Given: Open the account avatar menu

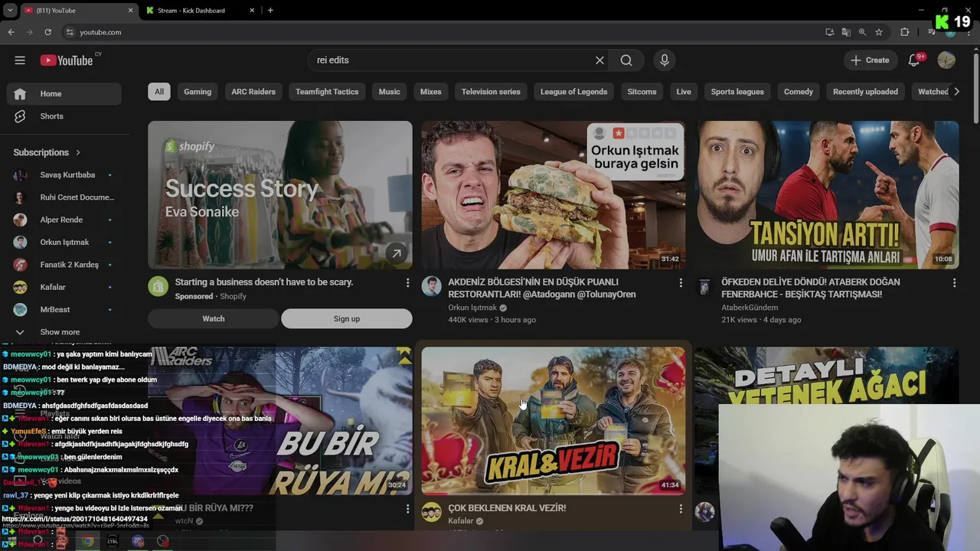Looking at the screenshot, I should click(946, 60).
